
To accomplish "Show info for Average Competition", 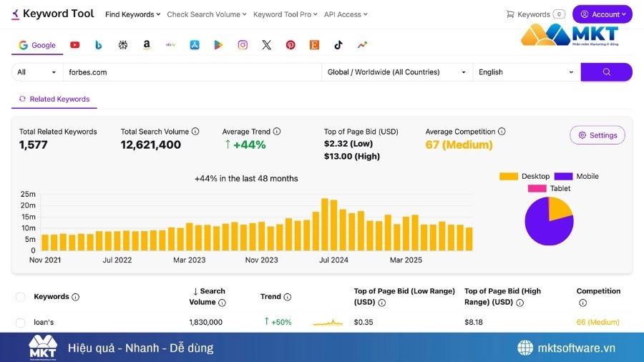I will (x=502, y=132).
